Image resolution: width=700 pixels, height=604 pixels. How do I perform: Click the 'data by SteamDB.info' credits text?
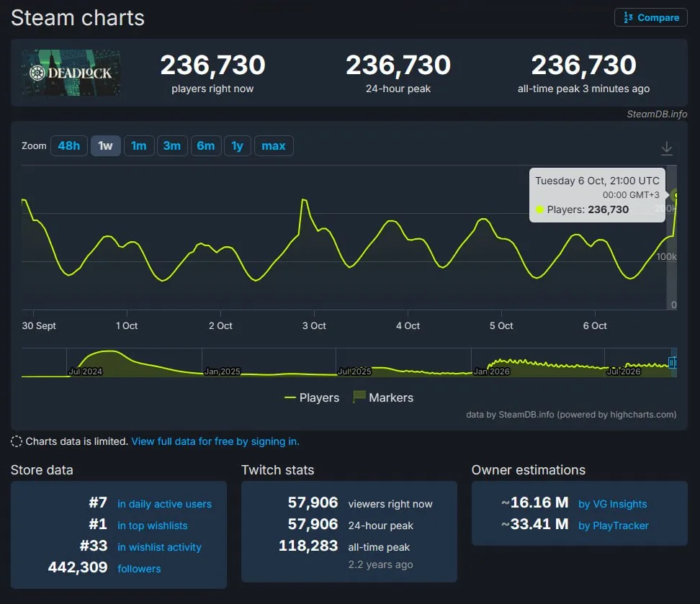pos(571,415)
